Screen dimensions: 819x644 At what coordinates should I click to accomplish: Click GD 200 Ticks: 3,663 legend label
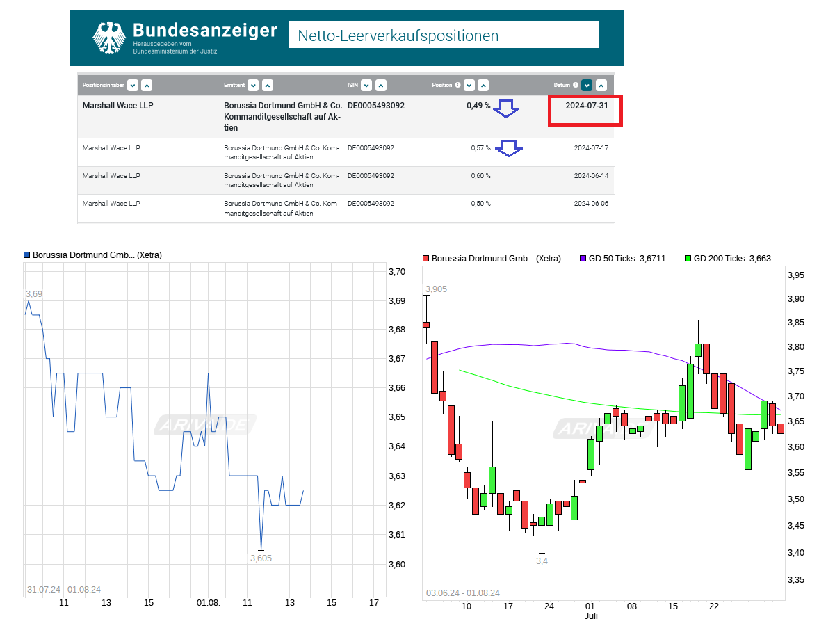[x=732, y=259]
